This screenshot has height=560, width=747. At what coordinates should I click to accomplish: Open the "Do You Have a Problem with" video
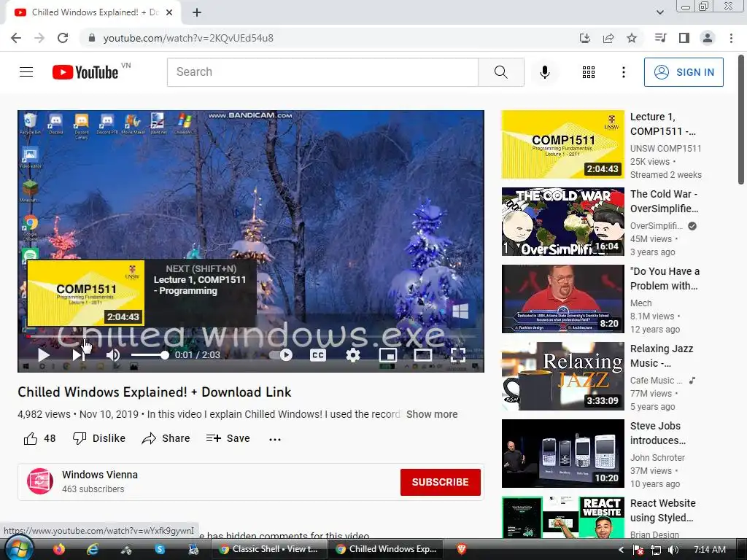click(665, 279)
